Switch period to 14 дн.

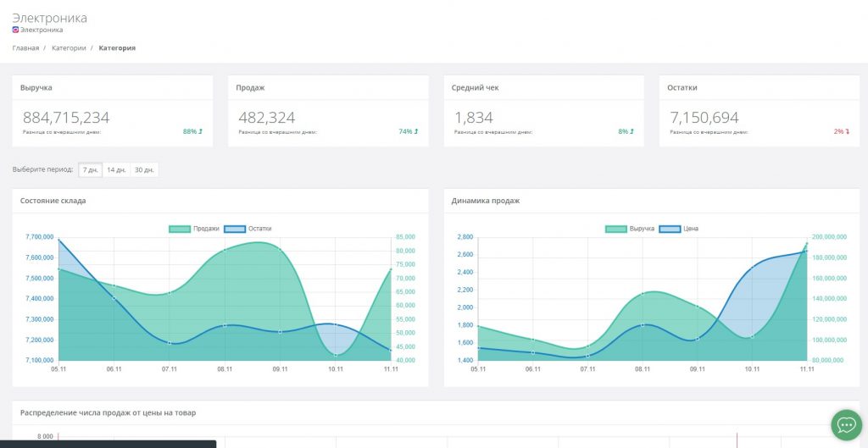pyautogui.click(x=116, y=170)
